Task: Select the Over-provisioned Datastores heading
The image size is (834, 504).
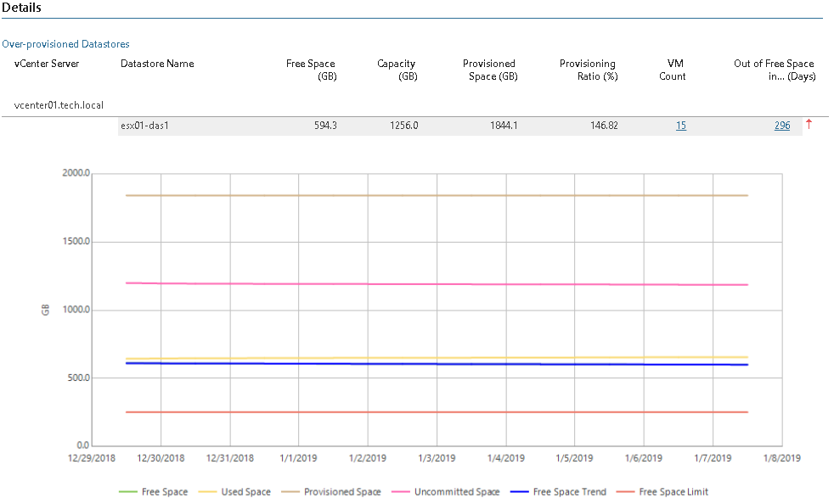Action: tap(65, 44)
